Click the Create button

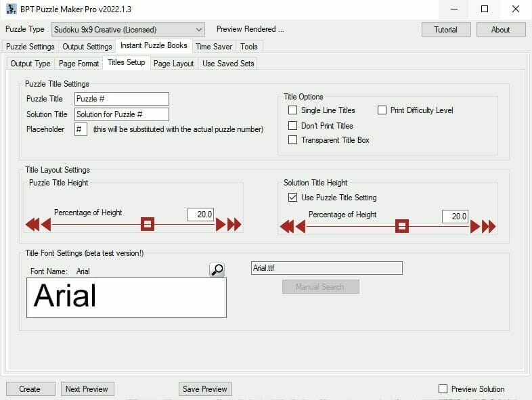click(x=30, y=388)
